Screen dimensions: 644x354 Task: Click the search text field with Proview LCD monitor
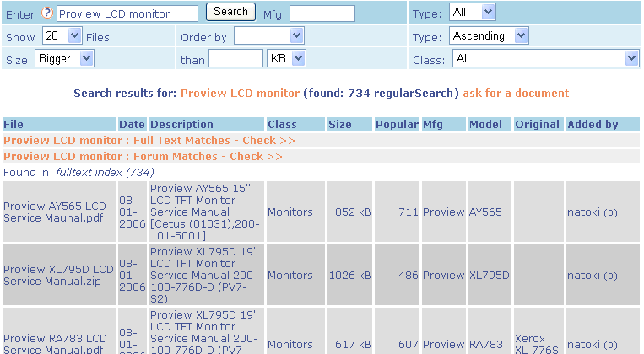(127, 13)
